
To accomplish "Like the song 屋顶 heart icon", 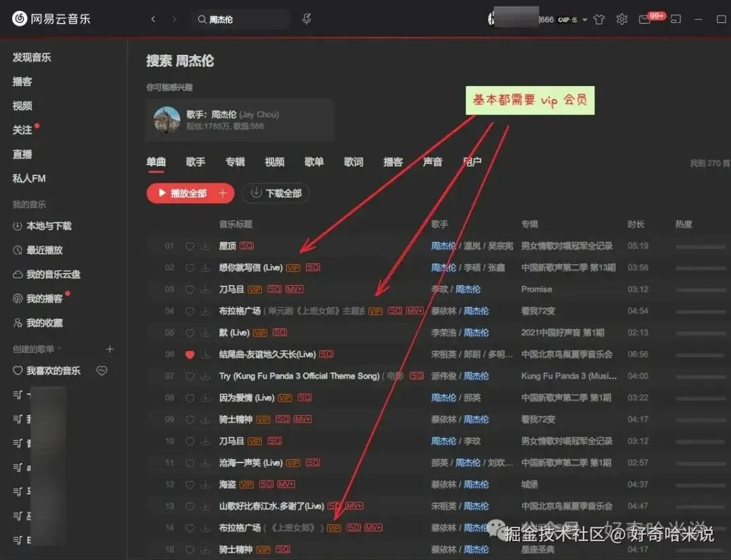I will tap(190, 246).
